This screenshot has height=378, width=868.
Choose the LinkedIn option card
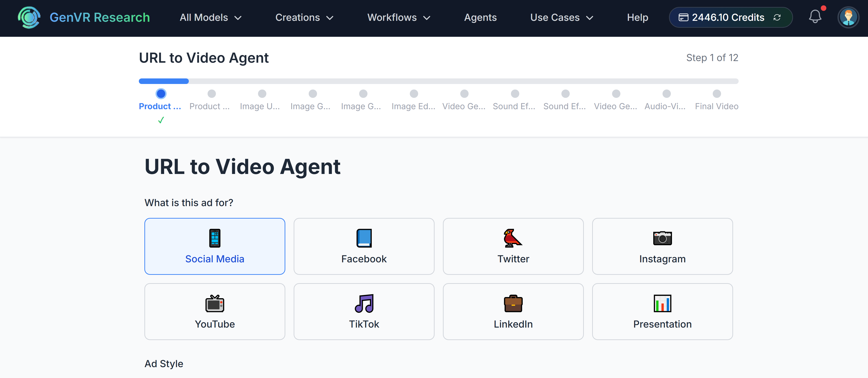pyautogui.click(x=513, y=312)
